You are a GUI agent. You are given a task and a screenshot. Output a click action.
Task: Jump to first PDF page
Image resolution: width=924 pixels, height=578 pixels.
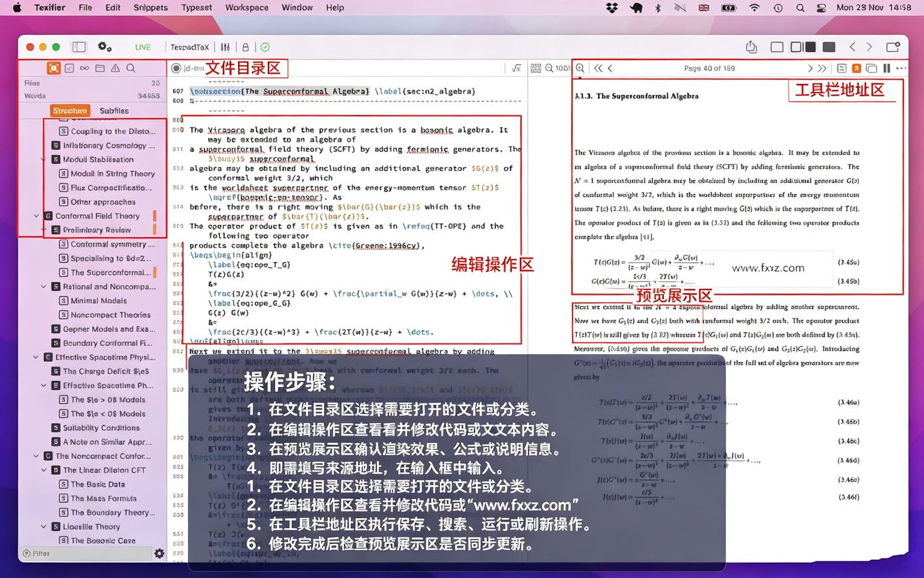(x=598, y=68)
